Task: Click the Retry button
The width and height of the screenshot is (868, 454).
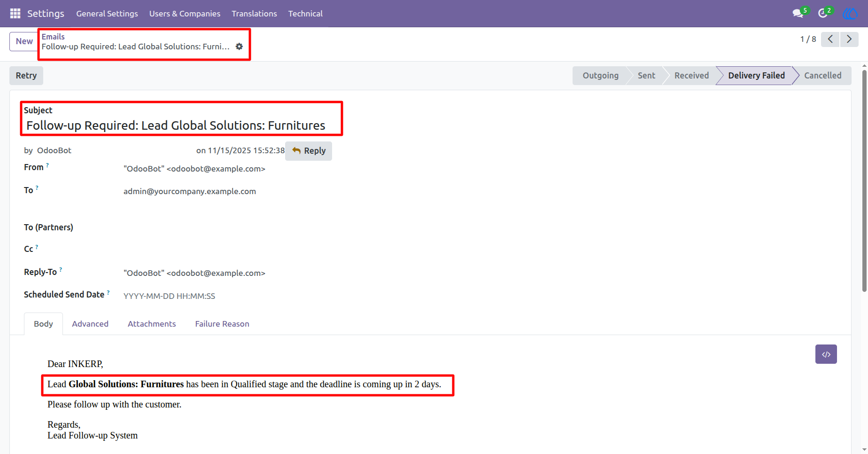Action: pyautogui.click(x=26, y=76)
